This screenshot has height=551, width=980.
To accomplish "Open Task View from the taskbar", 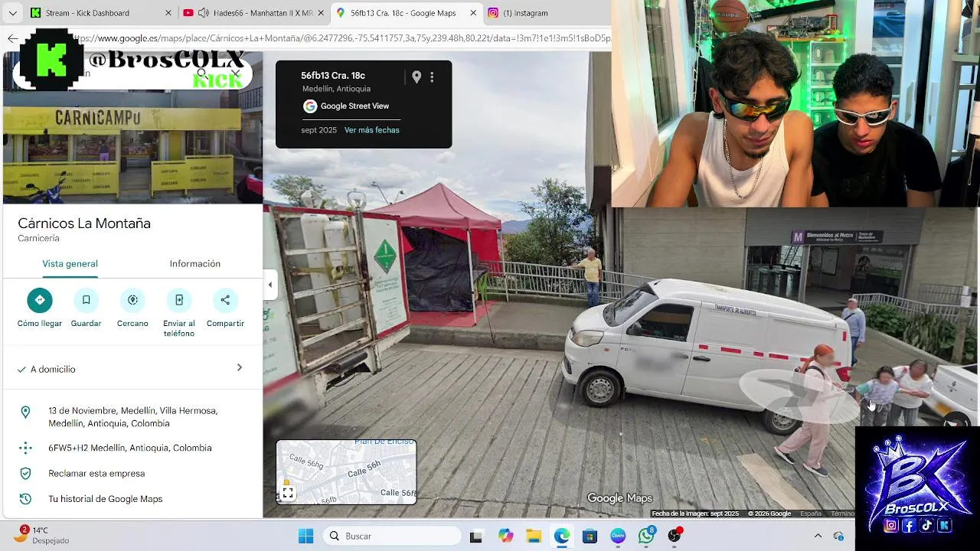I will (x=475, y=536).
